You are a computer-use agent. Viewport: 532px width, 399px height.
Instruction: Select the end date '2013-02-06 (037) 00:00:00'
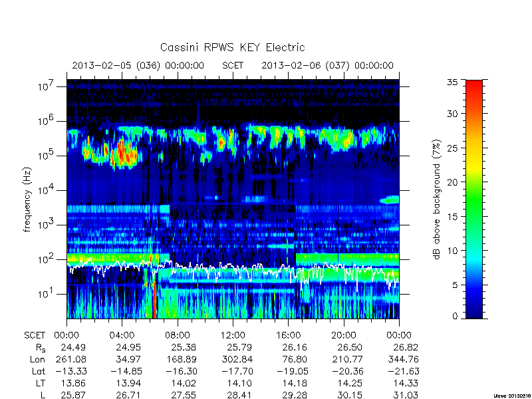[x=327, y=65]
